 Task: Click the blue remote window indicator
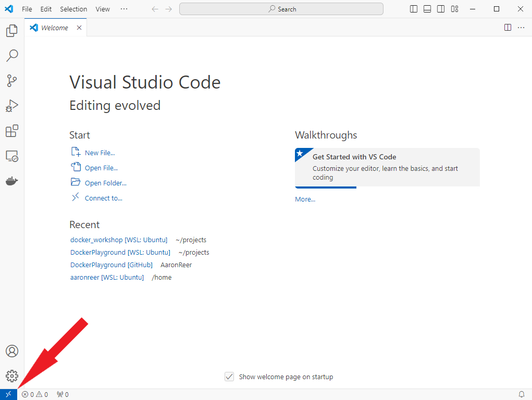[8, 394]
